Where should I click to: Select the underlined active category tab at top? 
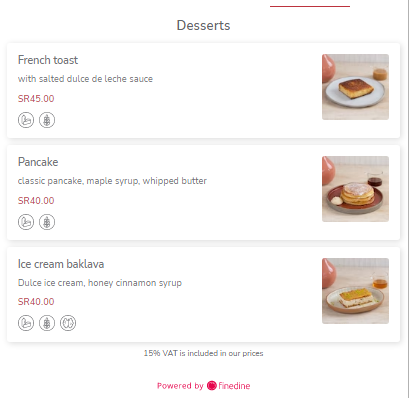tap(310, 4)
